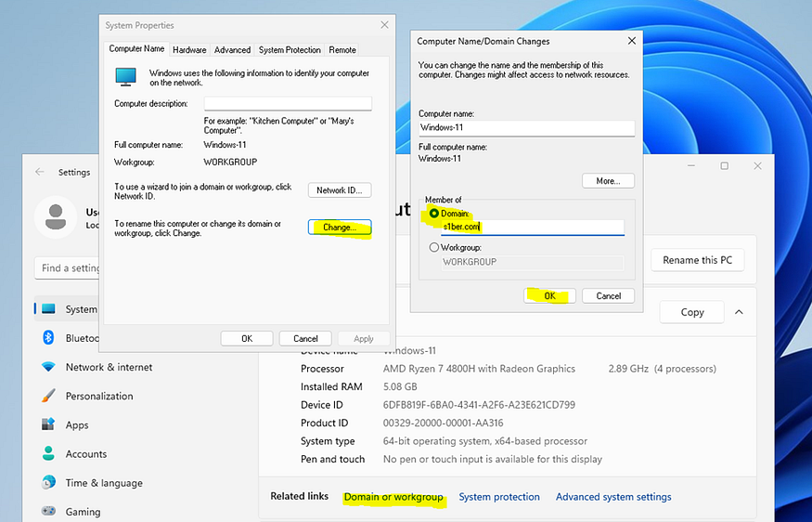Collapse the device specifications chevron
The image size is (812, 522).
739,312
